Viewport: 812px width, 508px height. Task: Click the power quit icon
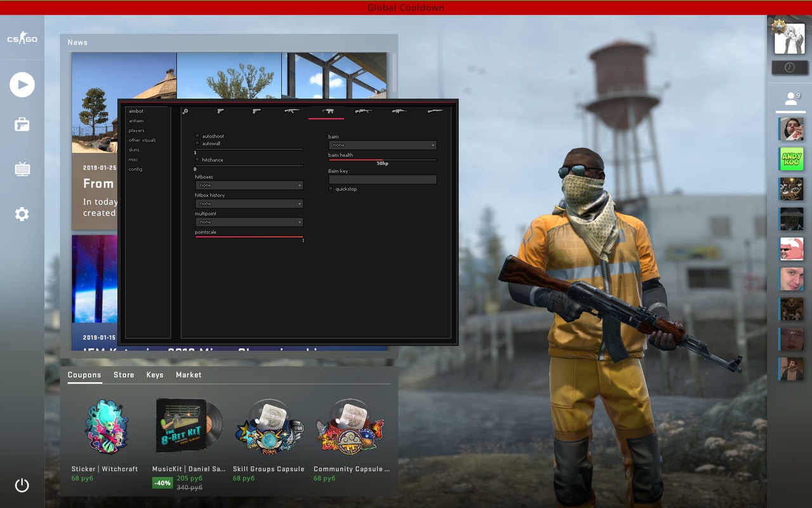click(x=22, y=486)
